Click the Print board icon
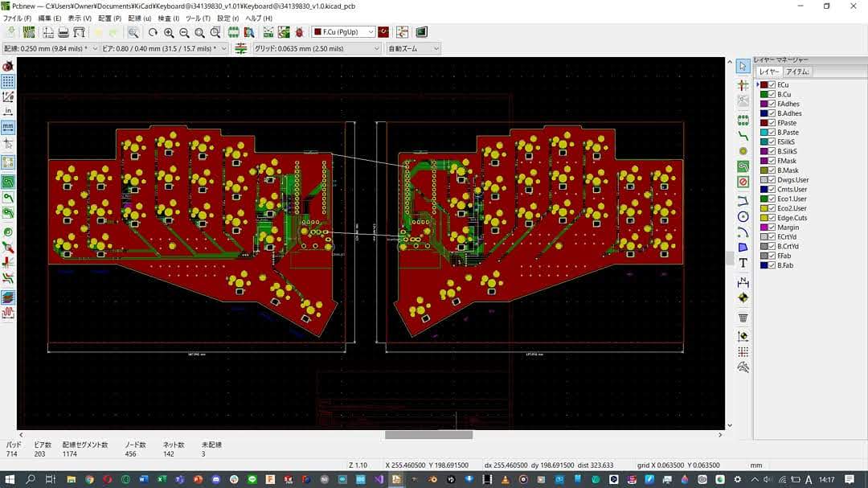Screen dimensions: 868x488 63,32
